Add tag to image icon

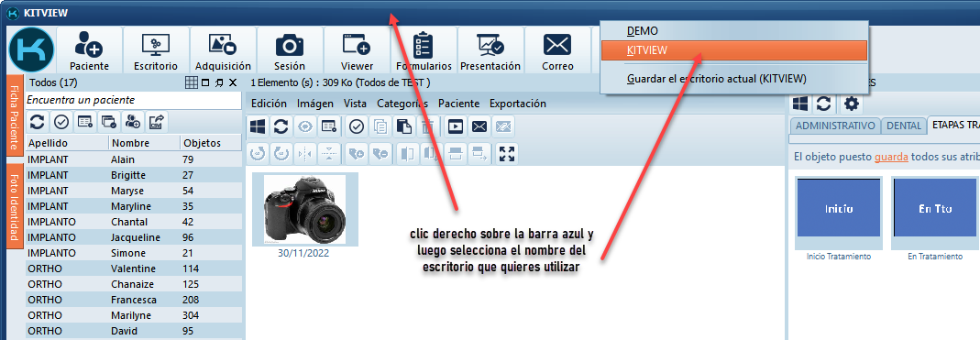357,154
